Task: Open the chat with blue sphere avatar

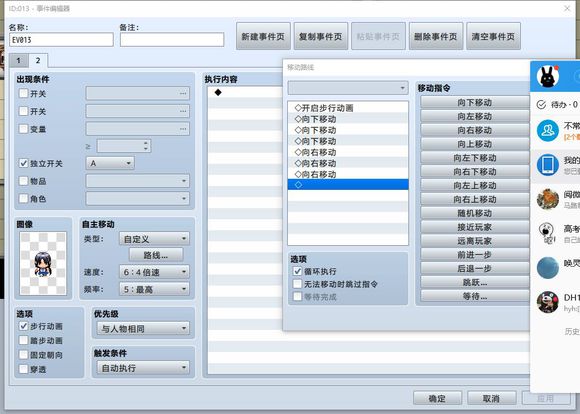Action: pyautogui.click(x=548, y=267)
